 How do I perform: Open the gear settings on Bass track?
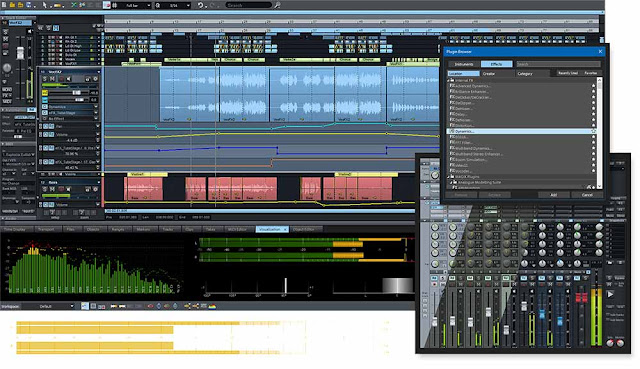pos(96,189)
